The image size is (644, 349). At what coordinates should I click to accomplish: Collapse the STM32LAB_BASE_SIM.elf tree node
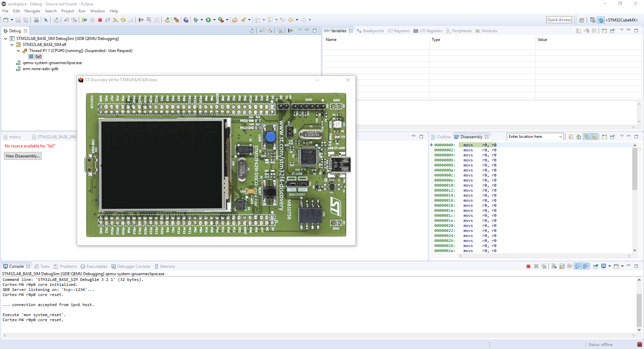pyautogui.click(x=12, y=45)
